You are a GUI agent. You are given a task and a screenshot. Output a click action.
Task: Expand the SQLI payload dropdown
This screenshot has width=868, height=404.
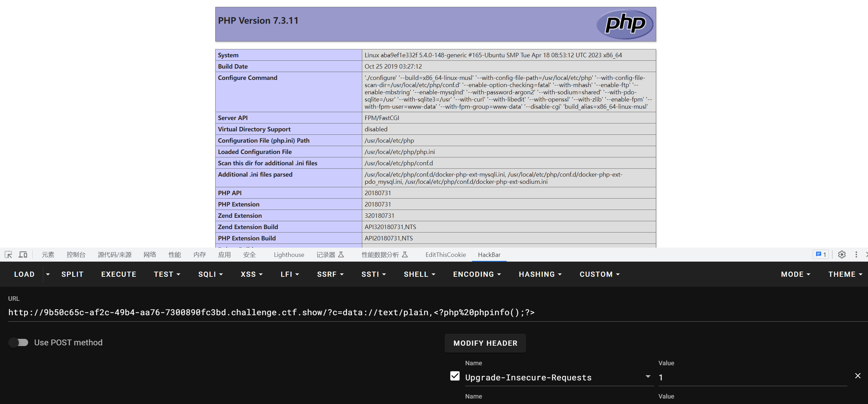pos(210,274)
